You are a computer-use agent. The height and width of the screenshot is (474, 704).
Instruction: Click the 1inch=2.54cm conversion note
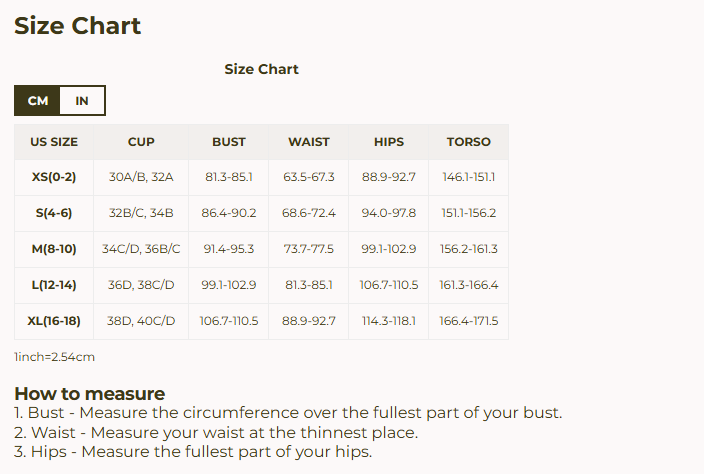(x=55, y=356)
